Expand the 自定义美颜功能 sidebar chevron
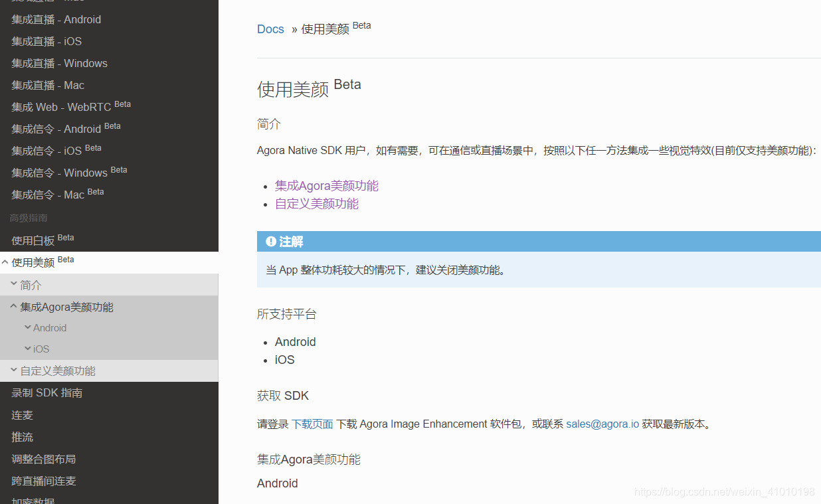821x504 pixels. click(x=14, y=370)
